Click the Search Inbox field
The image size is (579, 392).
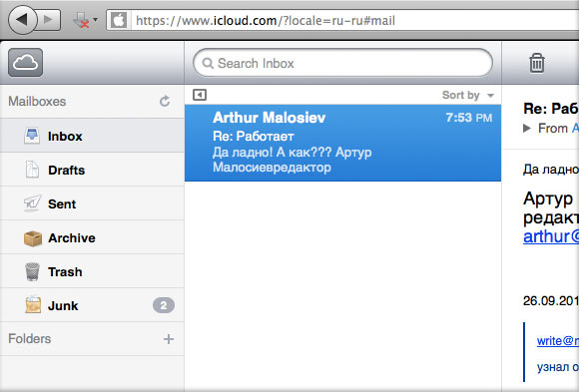(x=342, y=63)
